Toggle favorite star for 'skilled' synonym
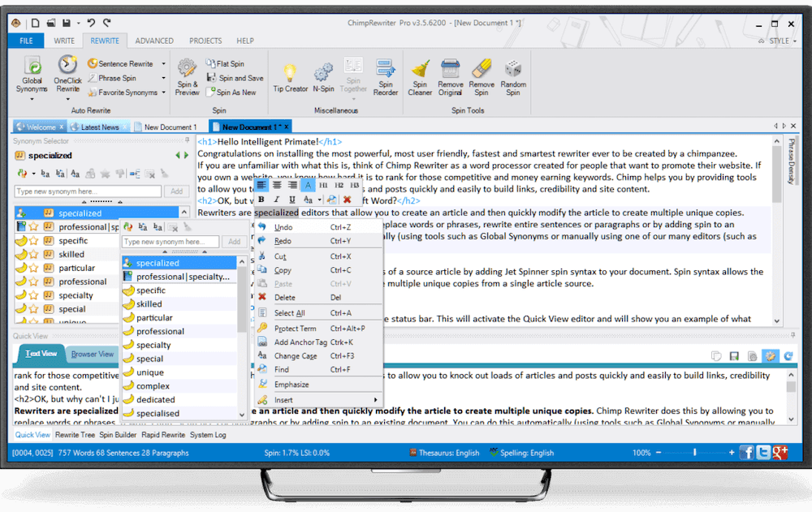The image size is (812, 512). 33,254
